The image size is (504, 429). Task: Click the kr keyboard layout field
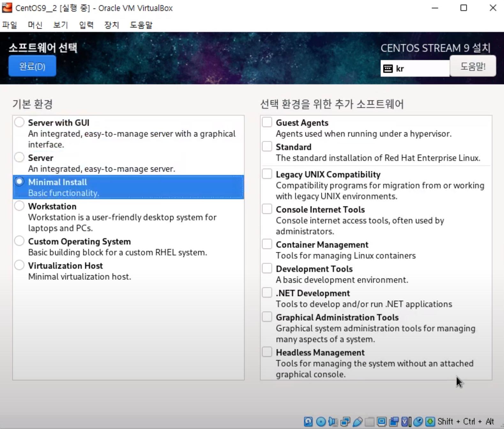click(415, 68)
